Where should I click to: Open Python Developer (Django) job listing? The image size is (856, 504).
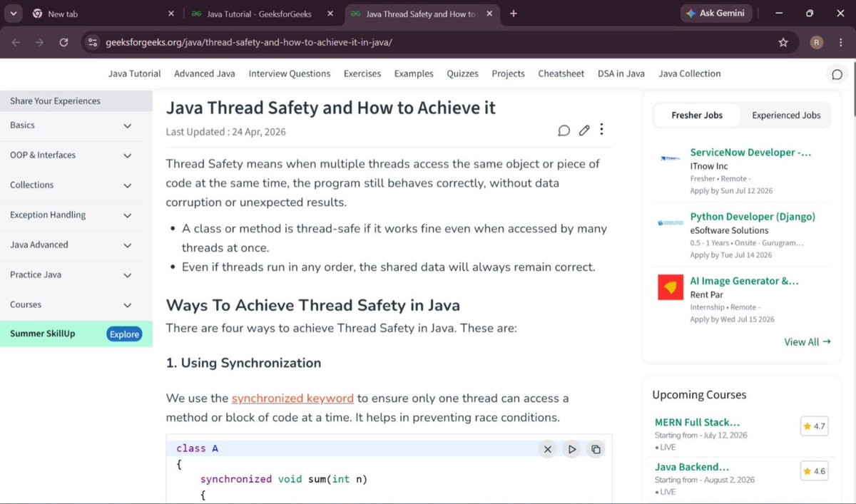pos(753,217)
